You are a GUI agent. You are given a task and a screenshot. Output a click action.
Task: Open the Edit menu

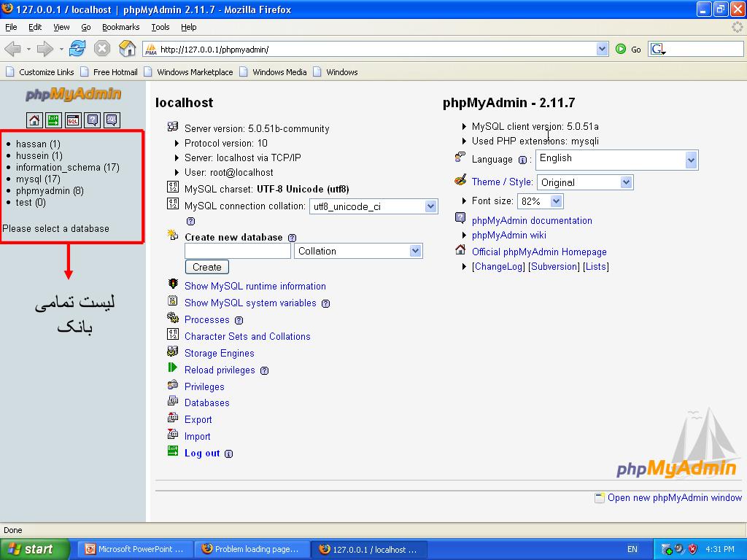(35, 27)
